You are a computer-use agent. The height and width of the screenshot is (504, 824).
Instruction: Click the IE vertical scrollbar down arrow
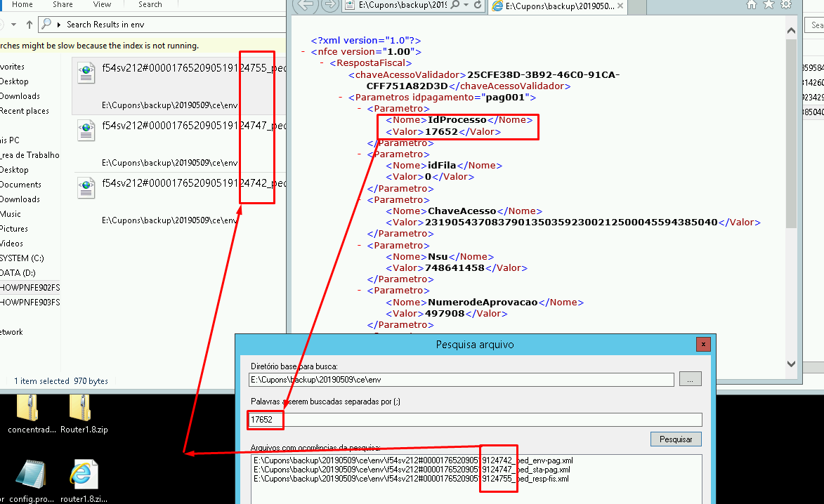(792, 364)
